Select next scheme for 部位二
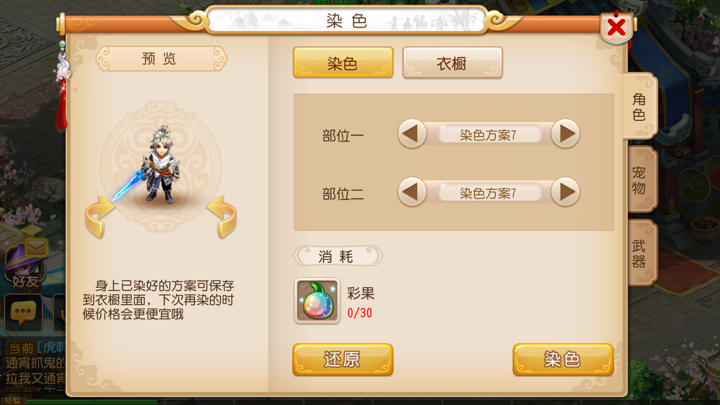Screen dimensions: 720x405 coord(566,191)
